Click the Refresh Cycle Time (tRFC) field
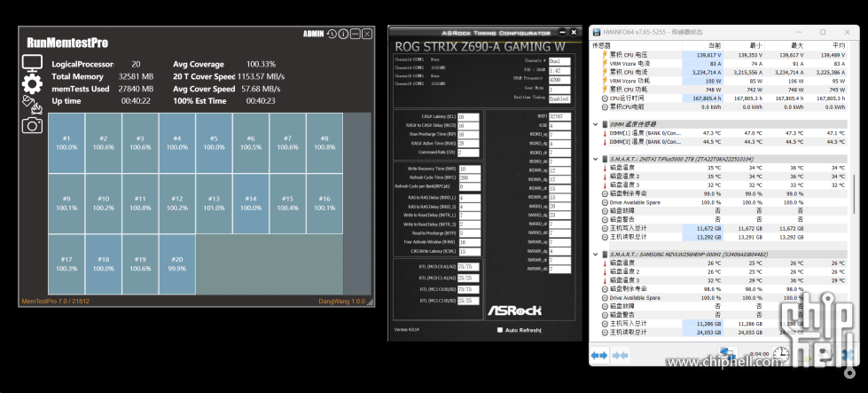 469,177
